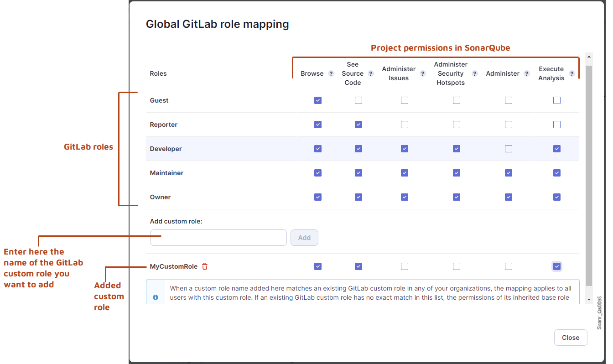The height and width of the screenshot is (364, 613).
Task: Click the custom role name input field
Action: [218, 237]
